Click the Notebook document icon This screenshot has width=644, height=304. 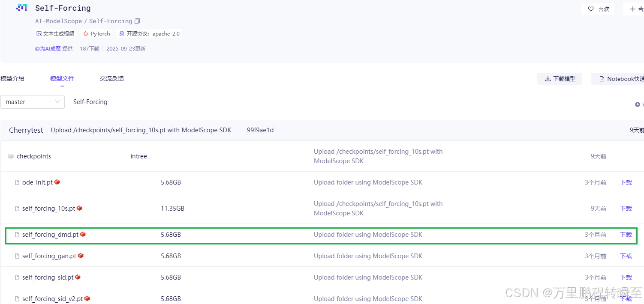tap(602, 79)
